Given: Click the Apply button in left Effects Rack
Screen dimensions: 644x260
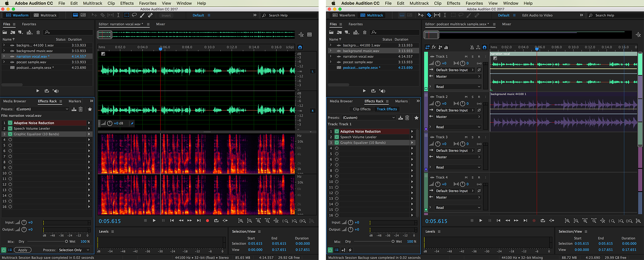Looking at the screenshot, I should point(22,250).
